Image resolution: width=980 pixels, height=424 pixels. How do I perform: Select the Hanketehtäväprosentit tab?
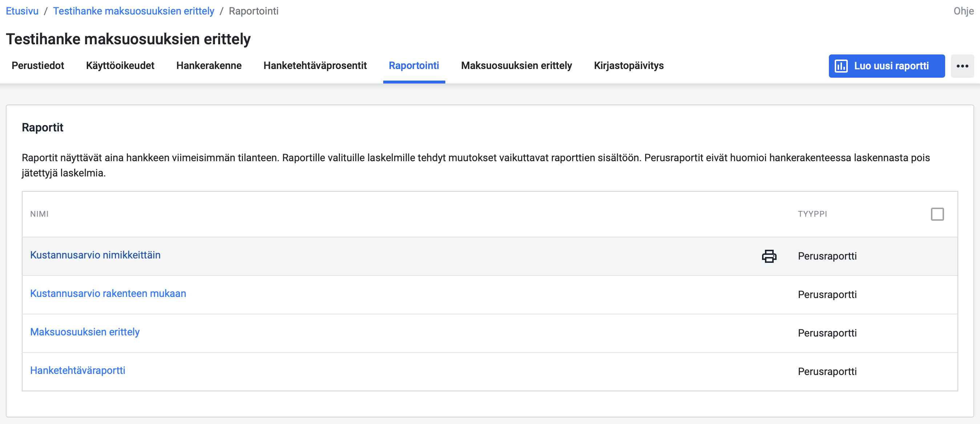(315, 65)
